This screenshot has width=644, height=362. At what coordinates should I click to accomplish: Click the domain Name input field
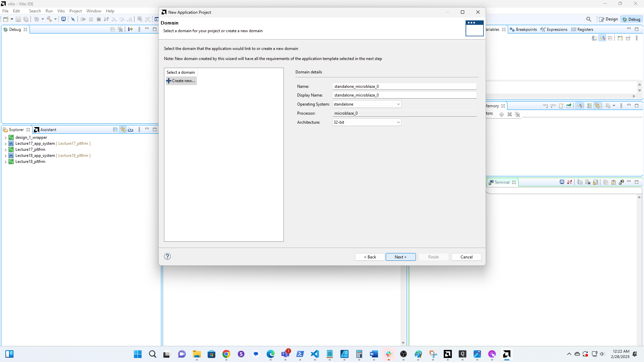(404, 86)
